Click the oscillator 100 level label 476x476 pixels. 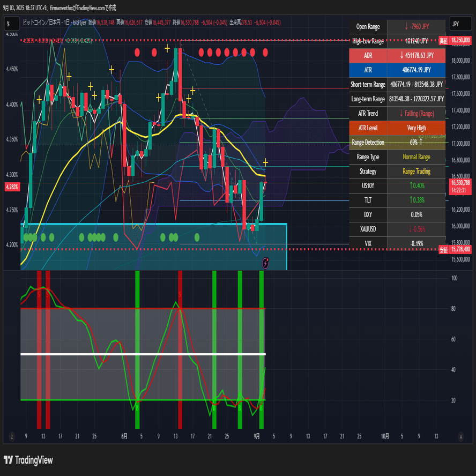(x=454, y=278)
